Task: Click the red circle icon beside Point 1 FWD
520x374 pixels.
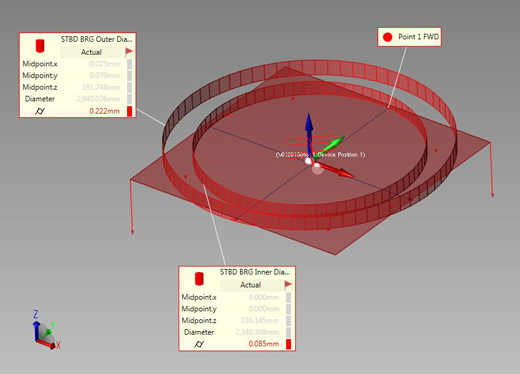Action: coord(387,37)
